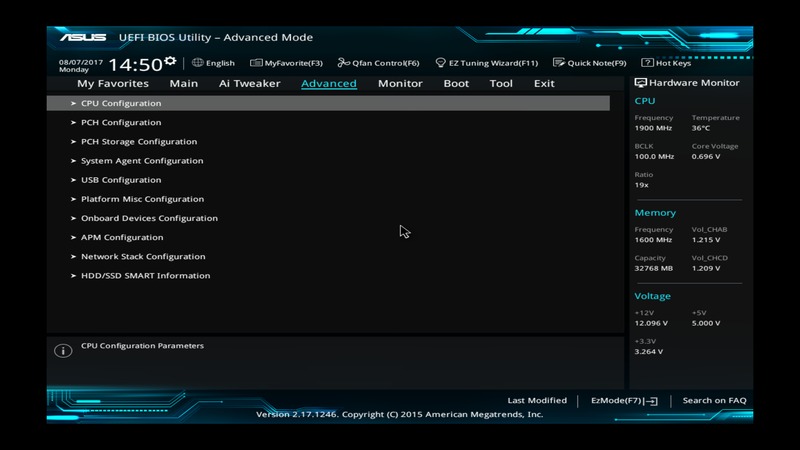Click the info icon in help panel
This screenshot has height=450, width=800.
tap(62, 351)
